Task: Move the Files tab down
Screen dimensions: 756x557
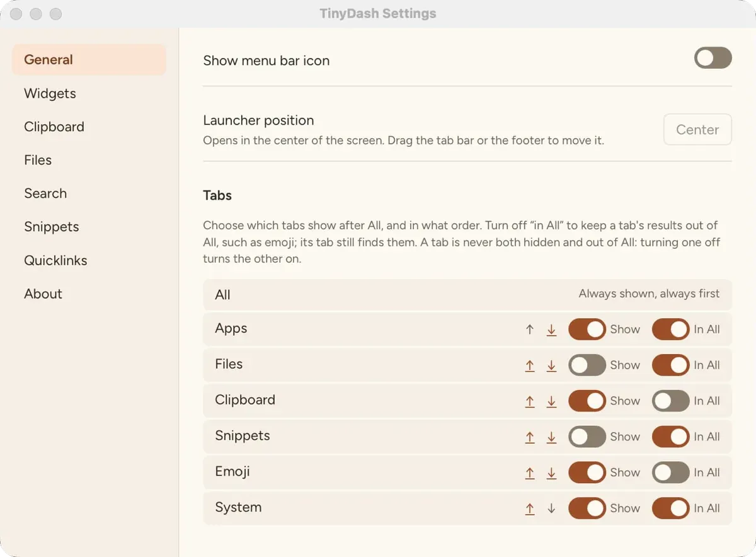Action: click(x=551, y=365)
